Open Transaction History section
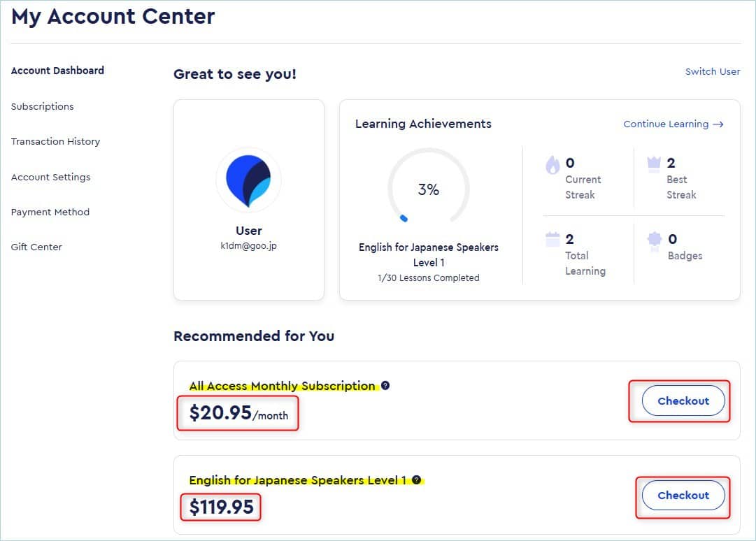 click(x=55, y=142)
